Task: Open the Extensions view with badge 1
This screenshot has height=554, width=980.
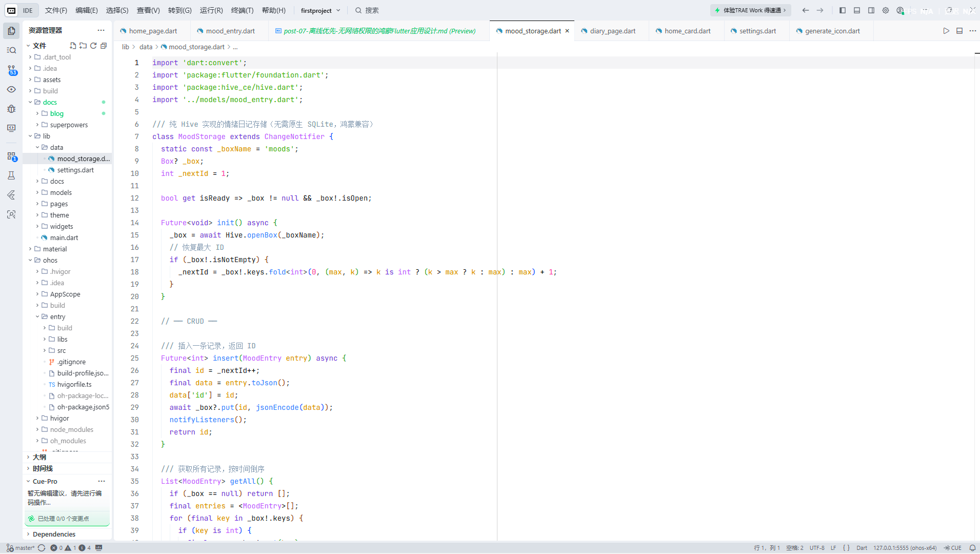Action: tap(11, 156)
